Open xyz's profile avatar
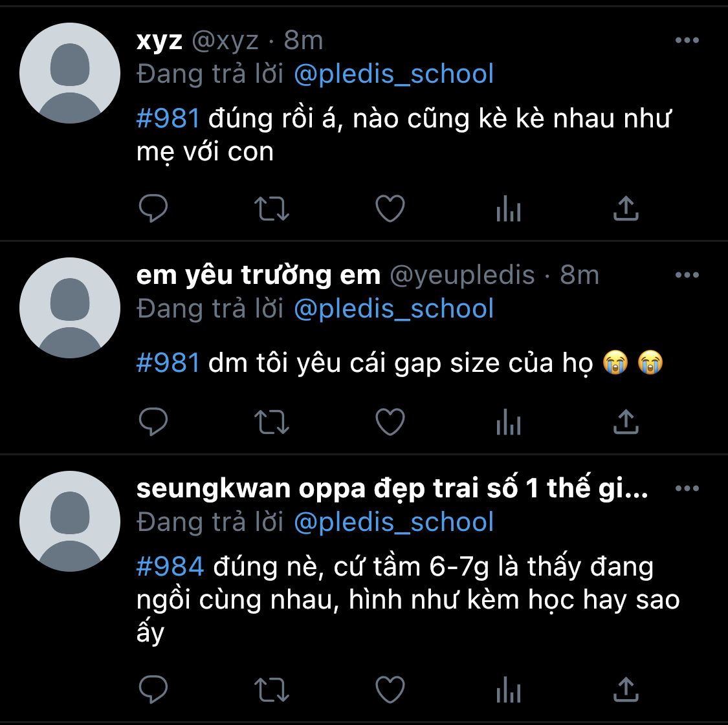 click(x=70, y=73)
